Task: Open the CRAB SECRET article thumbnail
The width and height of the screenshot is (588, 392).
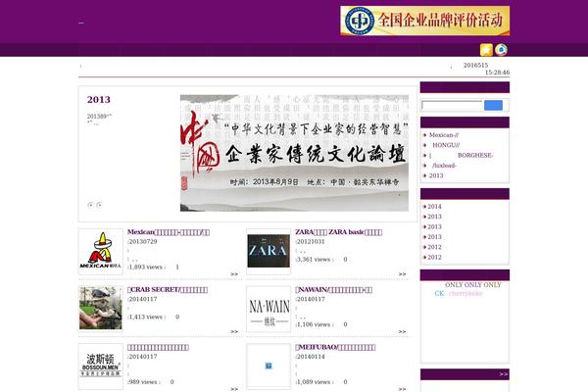Action: [101, 309]
